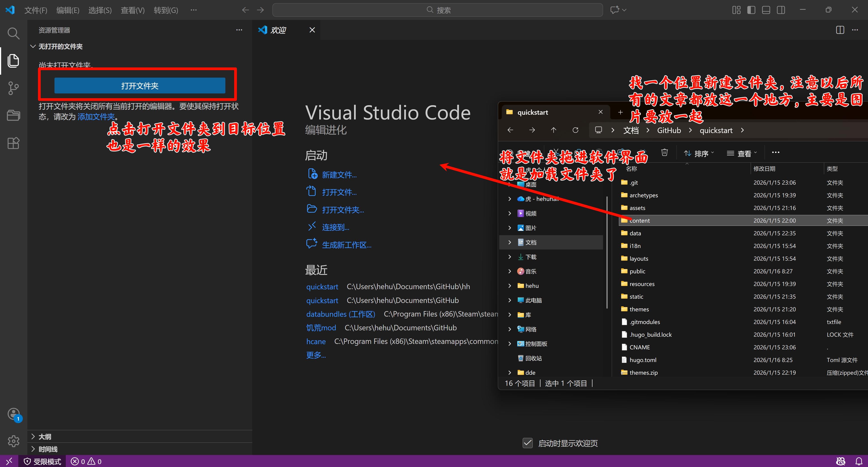Image resolution: width=868 pixels, height=467 pixels.
Task: Open the recent quickstart project link
Action: click(x=322, y=286)
